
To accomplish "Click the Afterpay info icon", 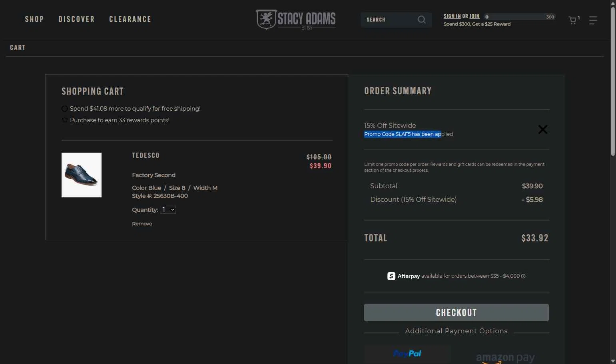I will (523, 276).
